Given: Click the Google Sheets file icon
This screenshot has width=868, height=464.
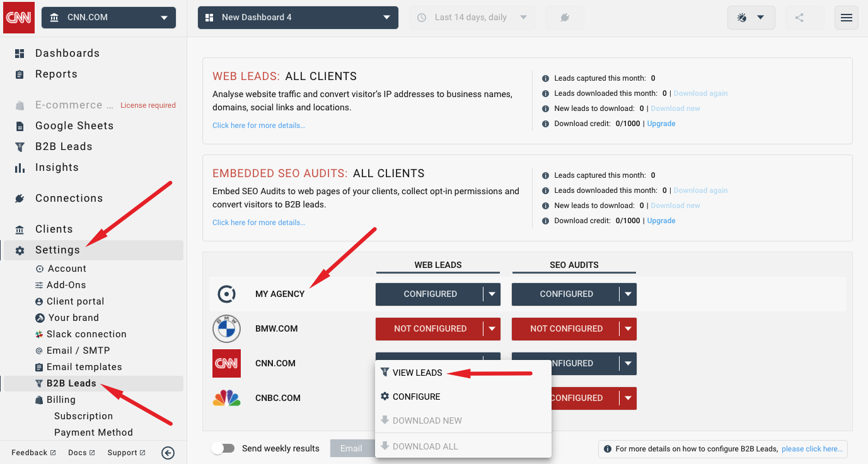Looking at the screenshot, I should 20,126.
